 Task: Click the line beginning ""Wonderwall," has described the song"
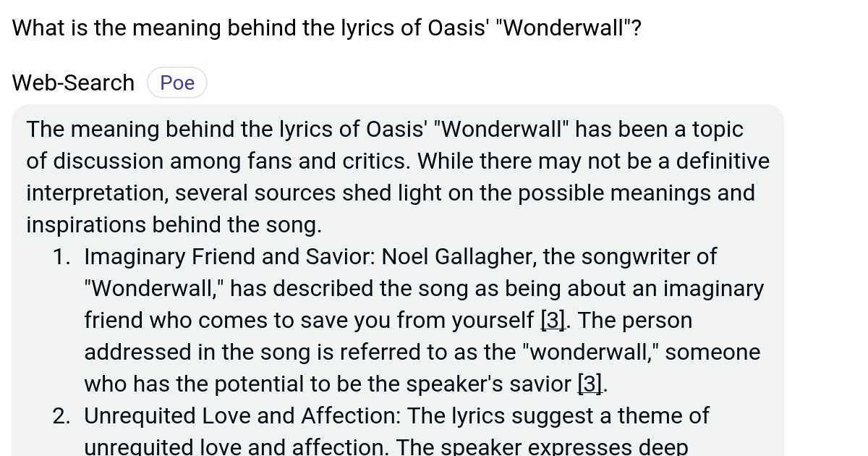[x=424, y=288]
